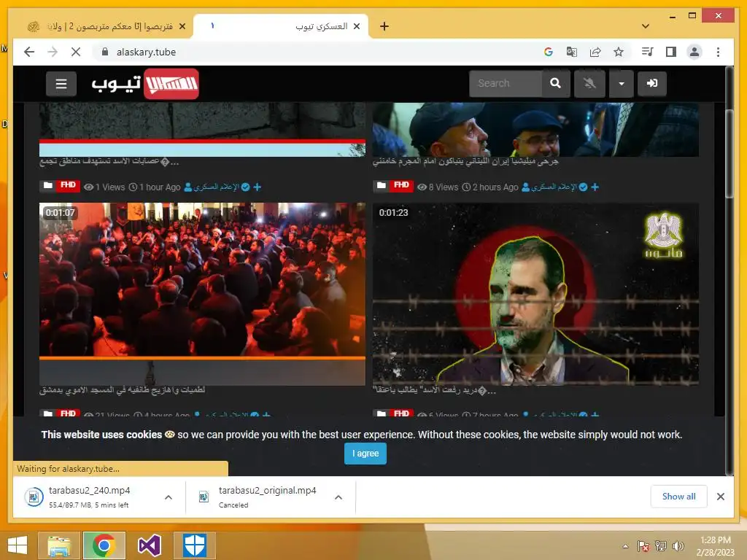The width and height of the screenshot is (747, 560).
Task: Open the site hamburger menu
Action: pos(61,84)
